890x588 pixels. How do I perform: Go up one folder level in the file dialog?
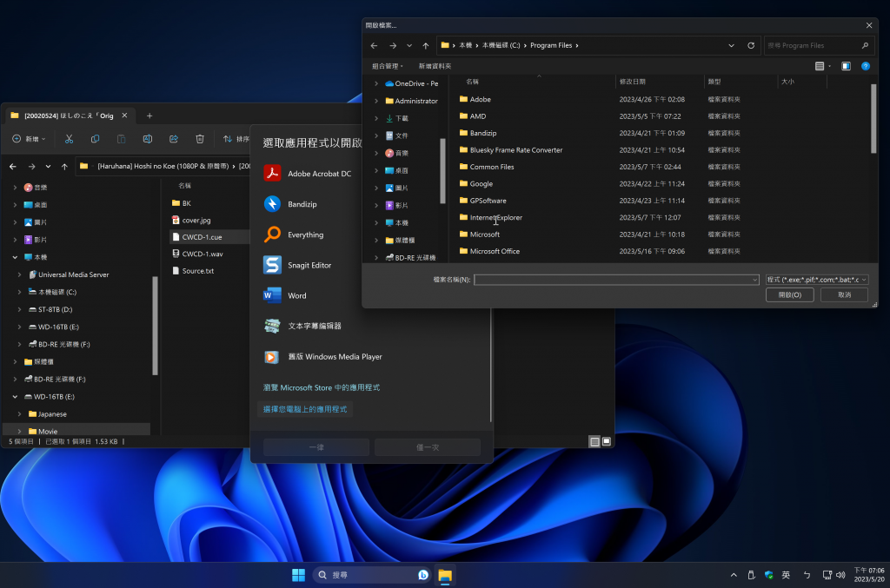pyautogui.click(x=425, y=45)
